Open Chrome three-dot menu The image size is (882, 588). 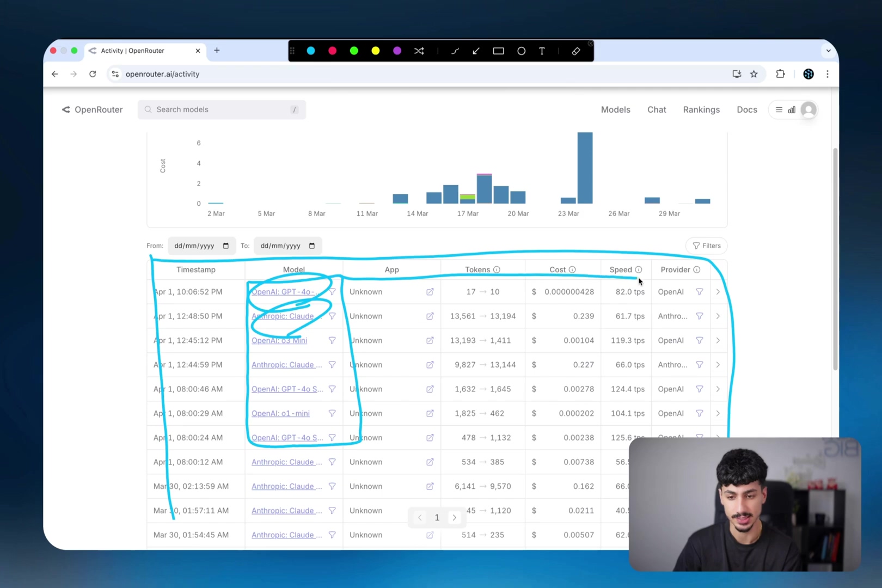coord(828,74)
